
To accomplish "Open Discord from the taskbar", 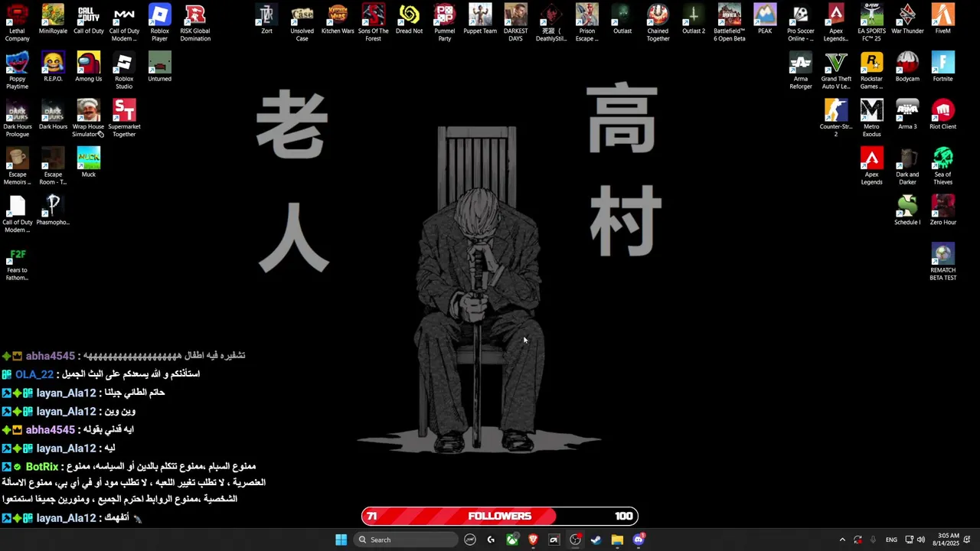I will coord(639,540).
